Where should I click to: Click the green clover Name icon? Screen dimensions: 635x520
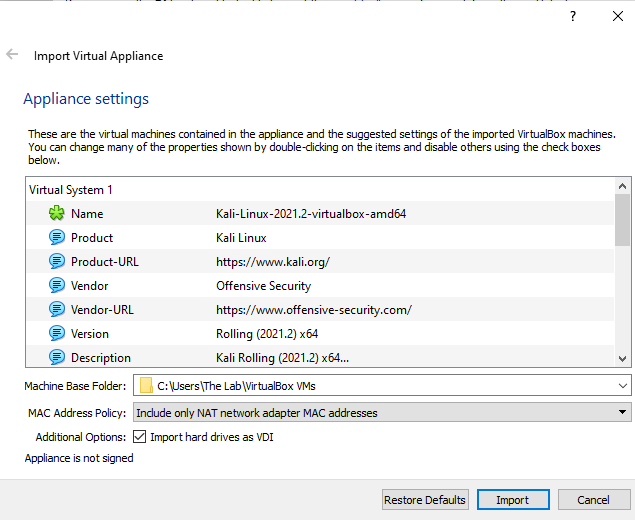point(57,214)
